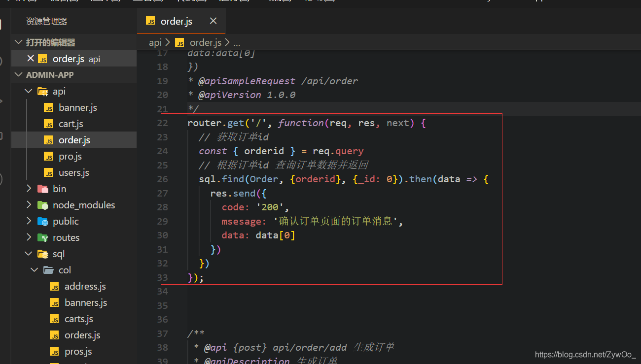Click the blue public folder icon
Screen dimensions: 641x364
click(x=43, y=222)
